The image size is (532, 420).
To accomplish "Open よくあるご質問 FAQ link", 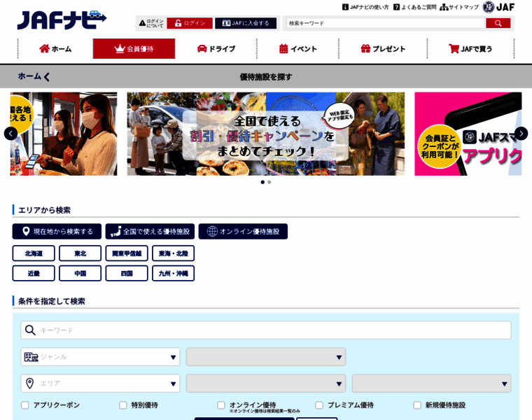I will pyautogui.click(x=415, y=7).
